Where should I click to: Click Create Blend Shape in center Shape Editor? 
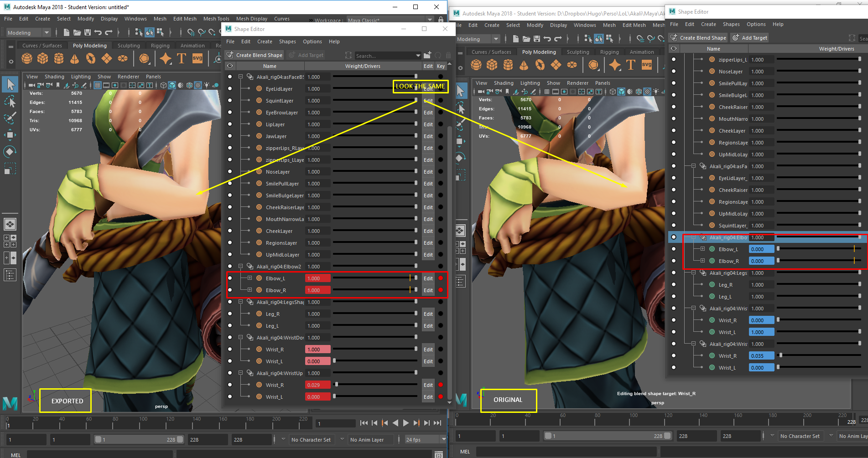[x=255, y=55]
